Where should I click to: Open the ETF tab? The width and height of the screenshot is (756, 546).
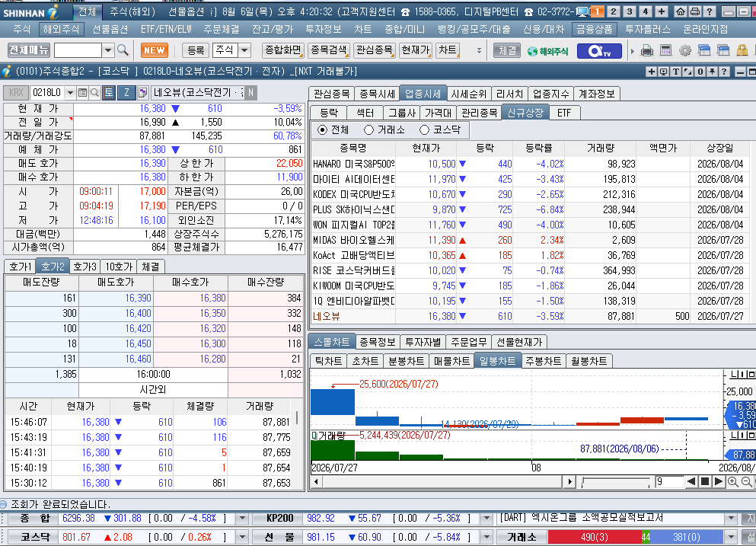coord(564,113)
